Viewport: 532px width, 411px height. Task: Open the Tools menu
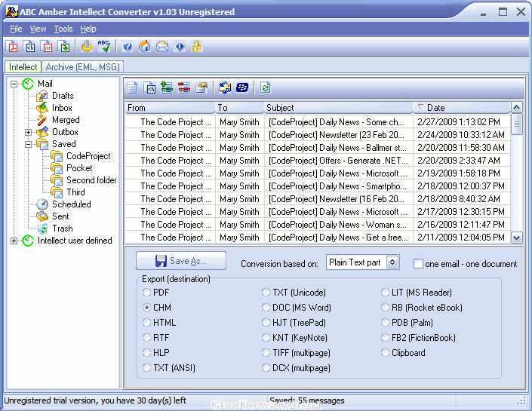[x=63, y=29]
